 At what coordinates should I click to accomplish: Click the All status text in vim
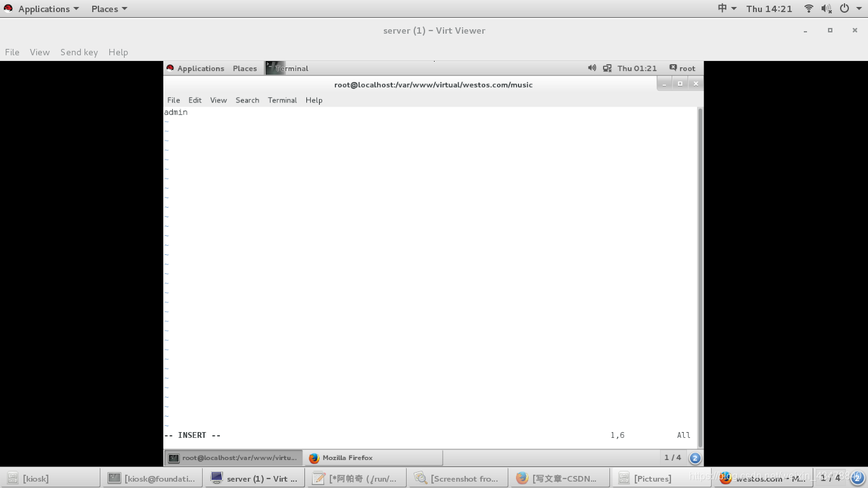pyautogui.click(x=684, y=435)
